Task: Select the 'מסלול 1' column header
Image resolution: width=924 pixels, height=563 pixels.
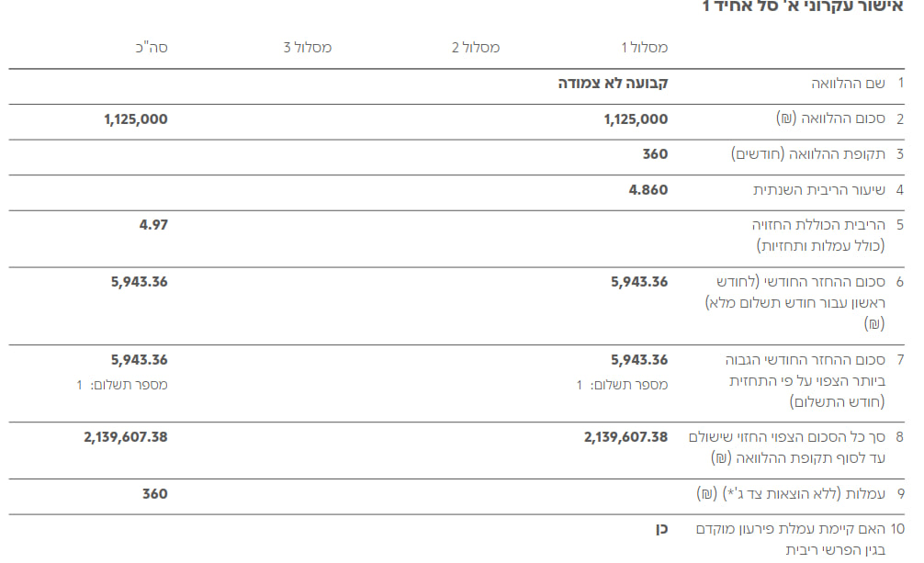Action: click(644, 48)
